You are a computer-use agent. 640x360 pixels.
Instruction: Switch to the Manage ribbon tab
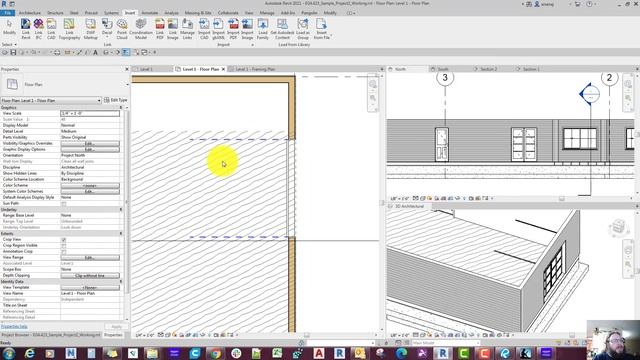coord(267,13)
